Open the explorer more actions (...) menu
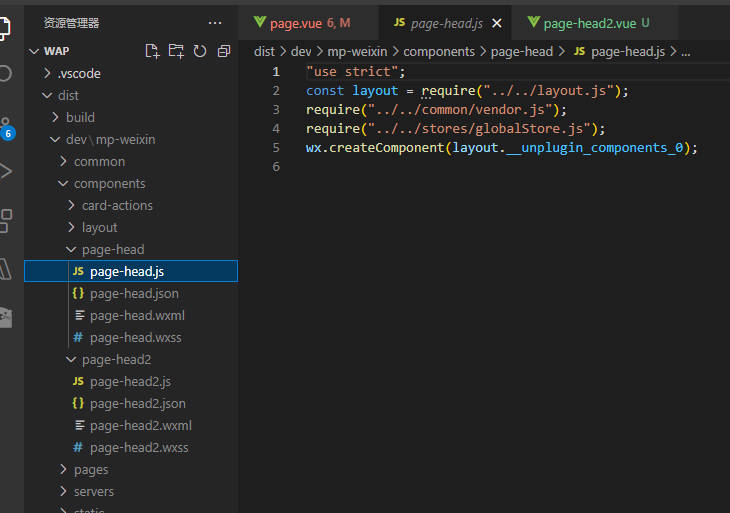Image resolution: width=730 pixels, height=513 pixels. (x=215, y=23)
